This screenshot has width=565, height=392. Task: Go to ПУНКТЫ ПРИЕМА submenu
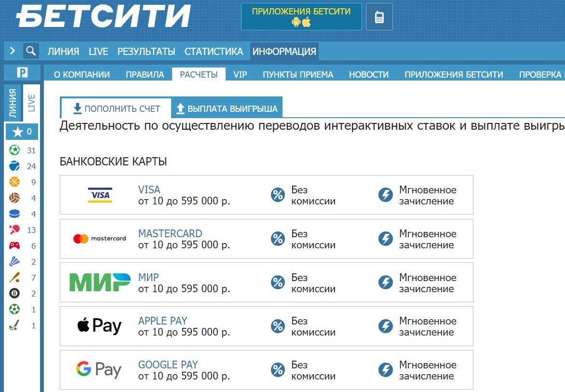pyautogui.click(x=298, y=75)
